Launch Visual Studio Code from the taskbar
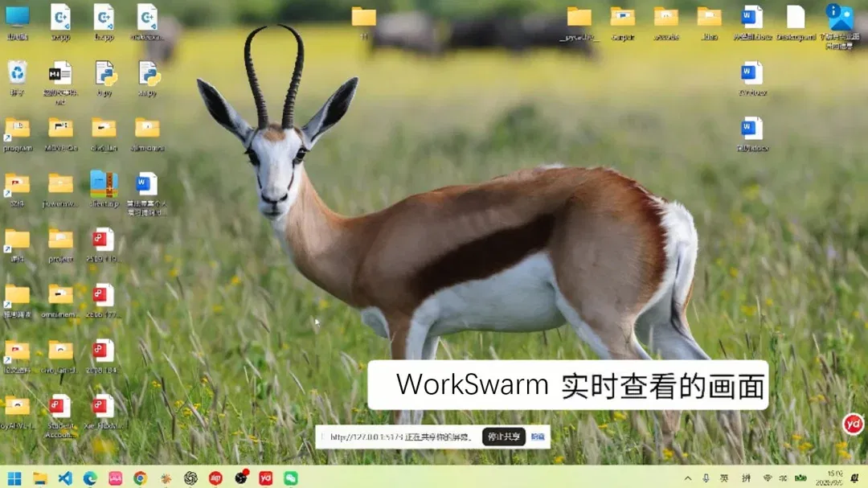The width and height of the screenshot is (868, 488). tap(65, 478)
